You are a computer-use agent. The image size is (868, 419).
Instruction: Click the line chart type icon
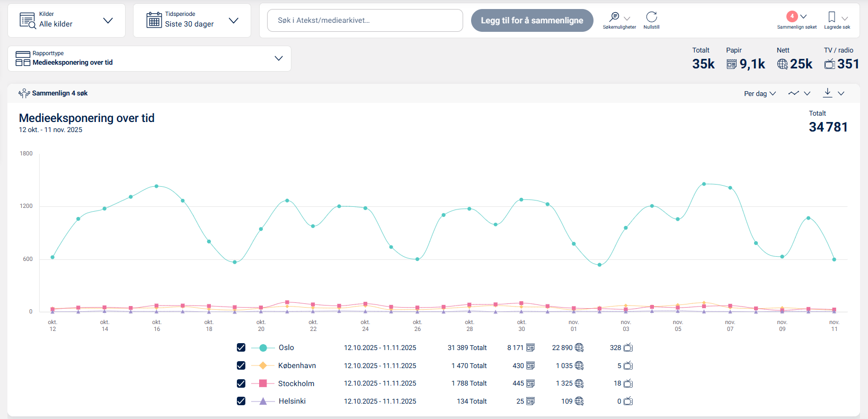(x=793, y=93)
